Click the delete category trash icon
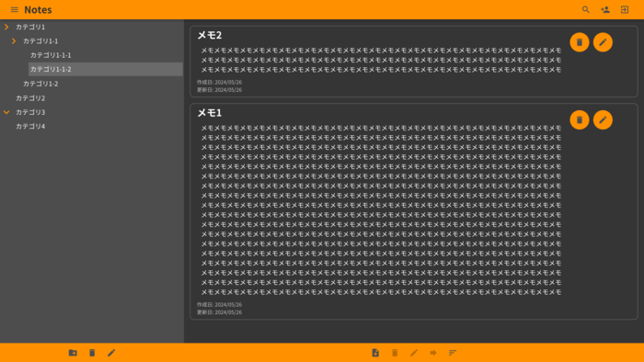 click(92, 353)
